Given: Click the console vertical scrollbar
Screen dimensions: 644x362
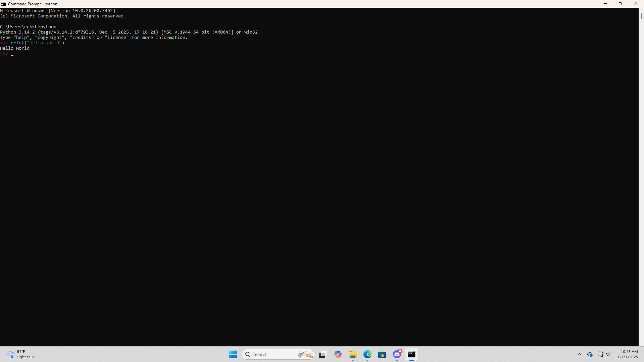Looking at the screenshot, I should point(641,177).
